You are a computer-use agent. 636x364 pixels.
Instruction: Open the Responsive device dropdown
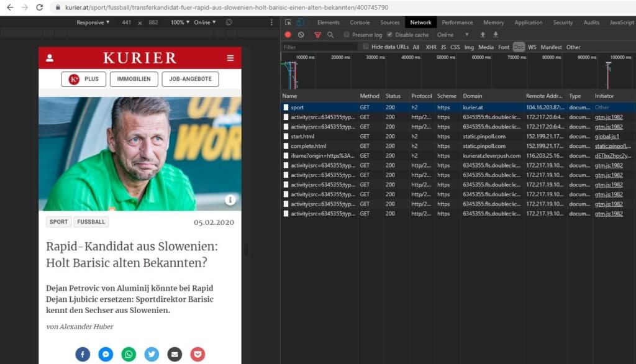pyautogui.click(x=93, y=22)
